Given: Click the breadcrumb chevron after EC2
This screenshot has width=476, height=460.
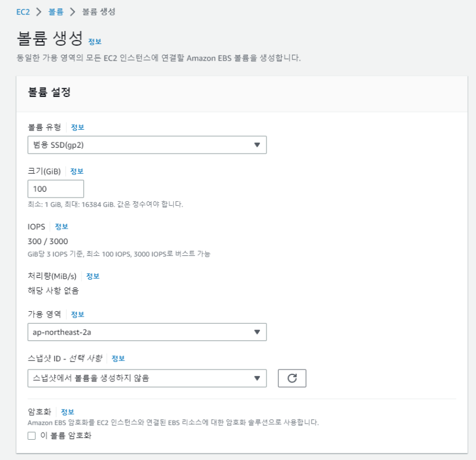Looking at the screenshot, I should point(39,12).
